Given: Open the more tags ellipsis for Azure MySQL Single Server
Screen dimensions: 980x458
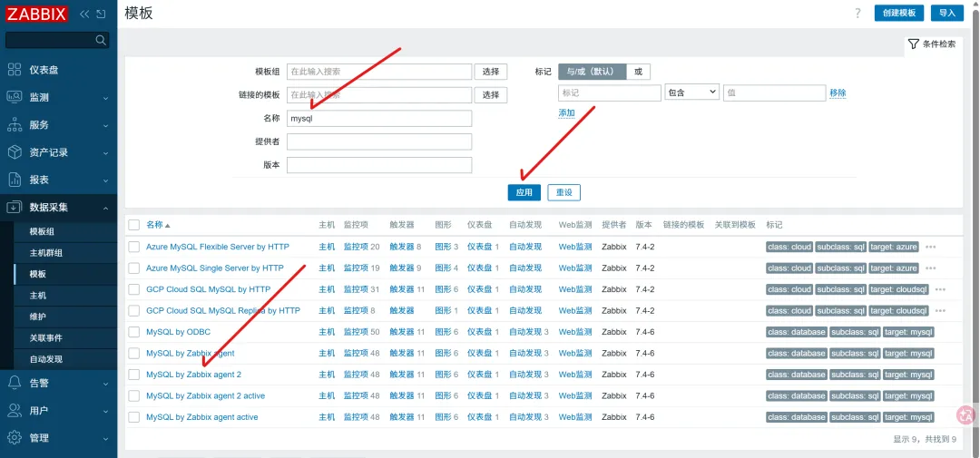Looking at the screenshot, I should pos(931,268).
